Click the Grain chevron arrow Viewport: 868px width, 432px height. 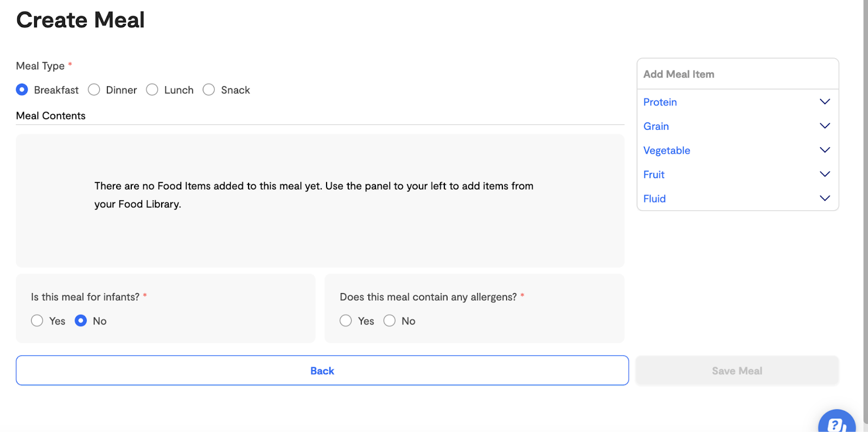click(x=825, y=126)
